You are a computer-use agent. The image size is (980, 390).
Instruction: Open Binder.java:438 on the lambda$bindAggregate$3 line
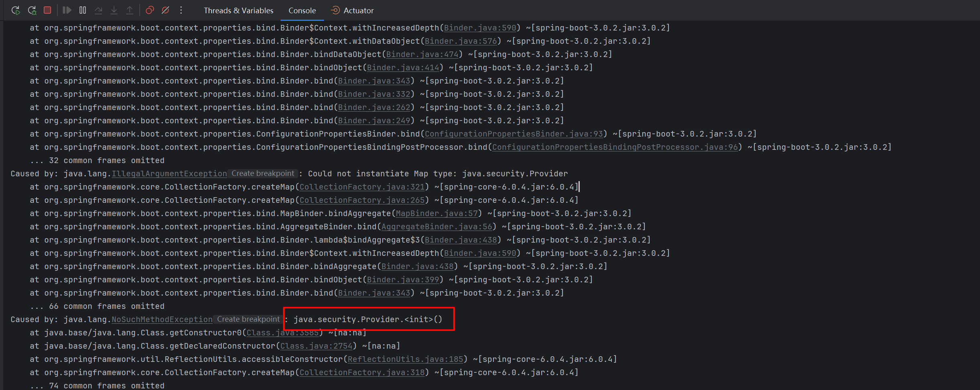(x=461, y=240)
